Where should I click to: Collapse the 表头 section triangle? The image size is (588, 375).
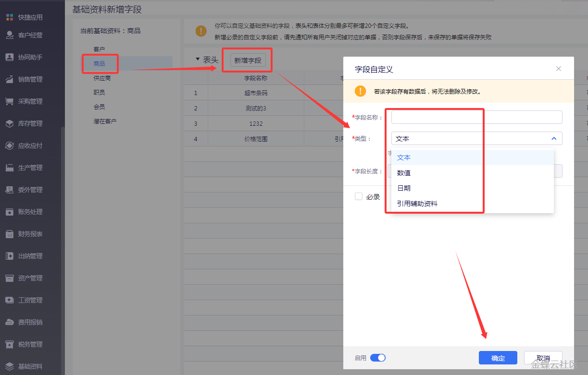[x=198, y=60]
